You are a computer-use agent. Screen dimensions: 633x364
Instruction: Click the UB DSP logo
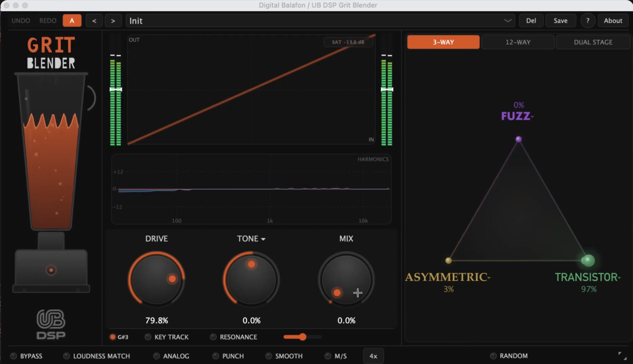coord(51,324)
